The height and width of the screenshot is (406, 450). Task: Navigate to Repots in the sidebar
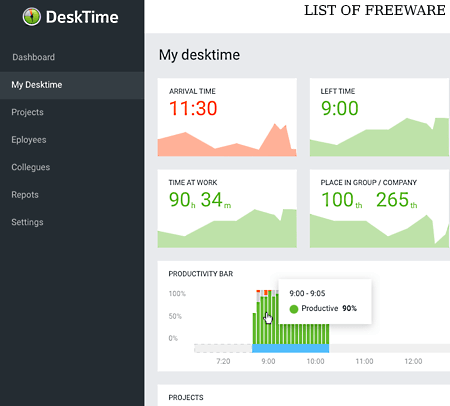point(25,195)
